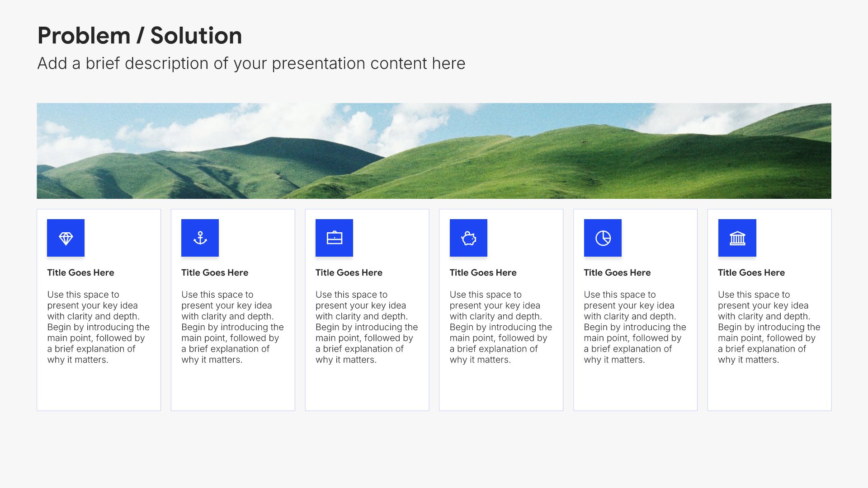Select body paragraph in the anchor card

(233, 327)
